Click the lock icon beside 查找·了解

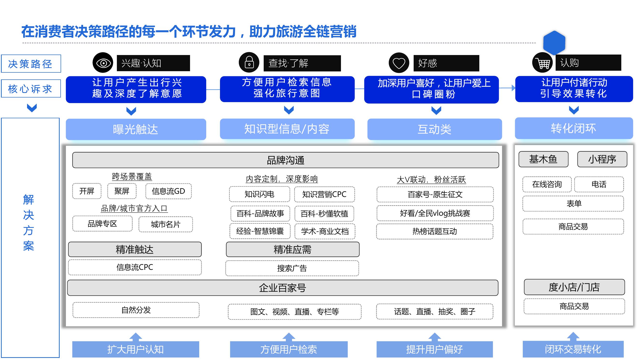249,62
